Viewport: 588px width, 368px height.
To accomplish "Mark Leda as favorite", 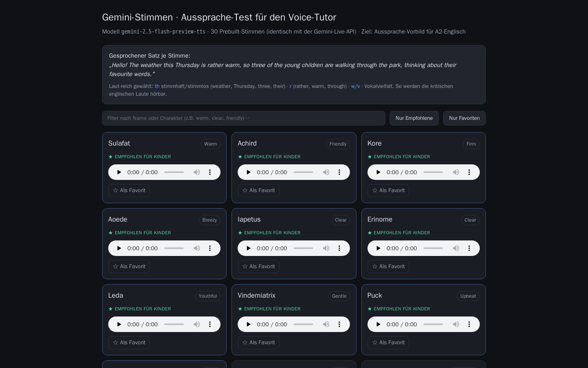I will (129, 343).
